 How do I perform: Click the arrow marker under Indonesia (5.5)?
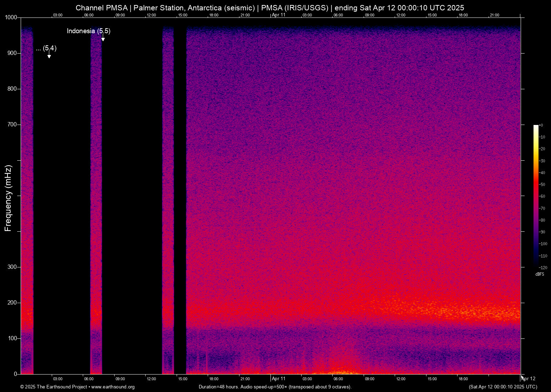tap(103, 39)
